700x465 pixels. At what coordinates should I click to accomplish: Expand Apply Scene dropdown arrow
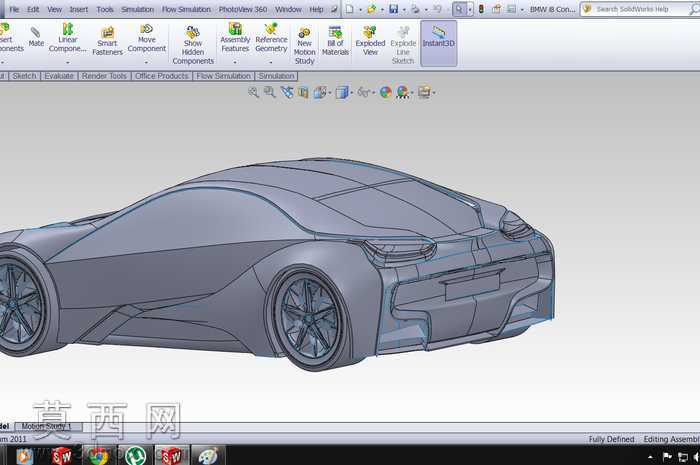(412, 93)
